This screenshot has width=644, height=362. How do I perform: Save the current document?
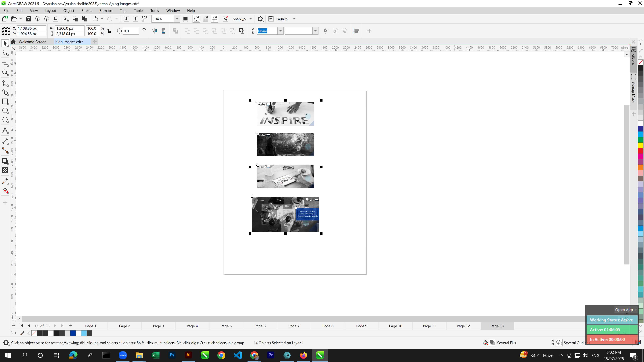click(x=29, y=19)
